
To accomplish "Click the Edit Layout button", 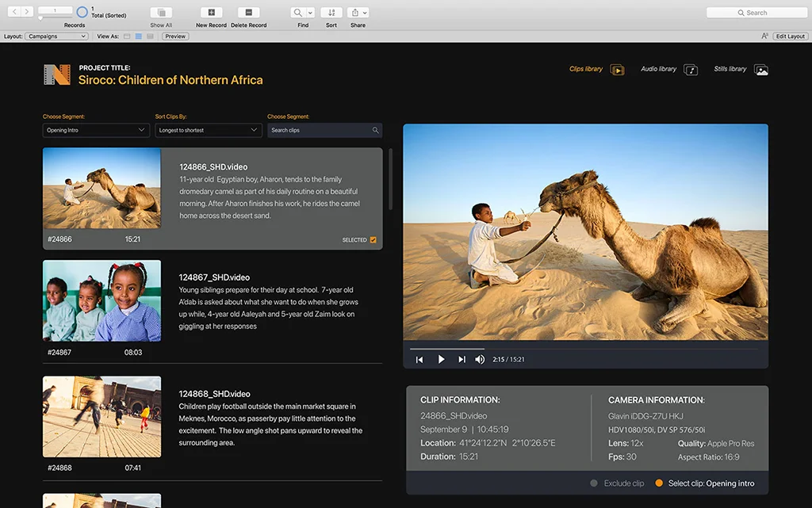I will tap(790, 36).
